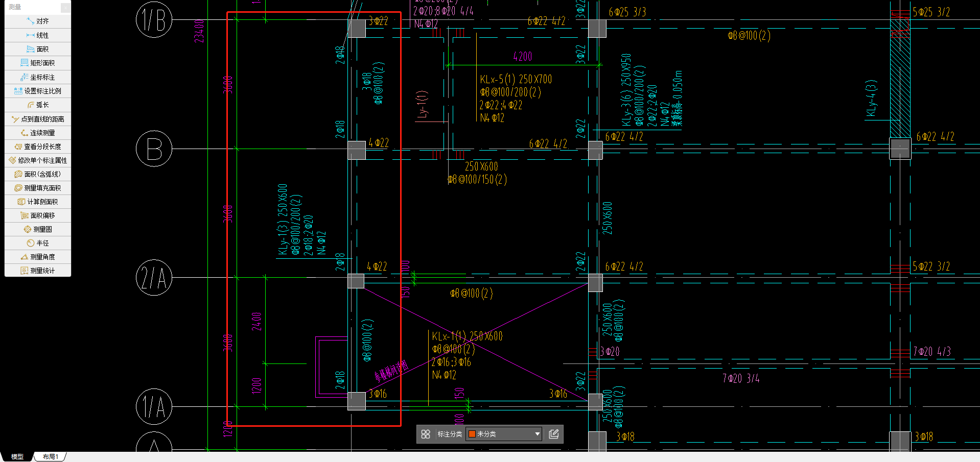The image size is (980, 462).
Task: Pick the 测量圆 circle measurement tool
Action: [38, 229]
